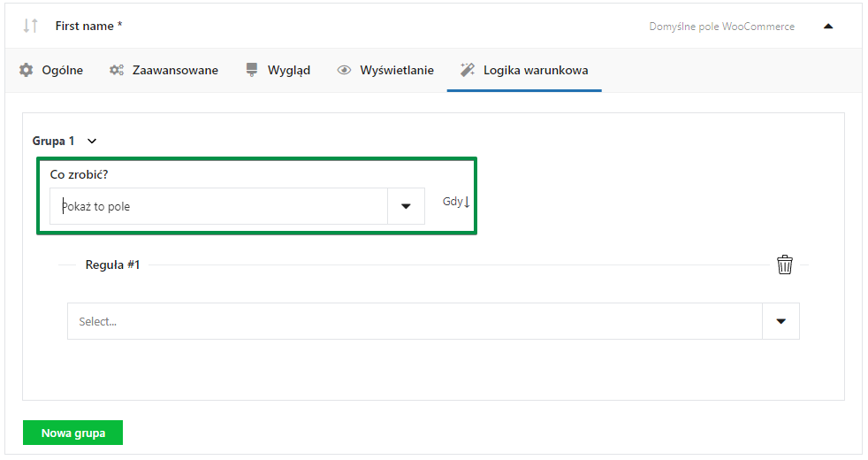
Task: Click the reorder arrows beside First name
Action: click(x=31, y=26)
